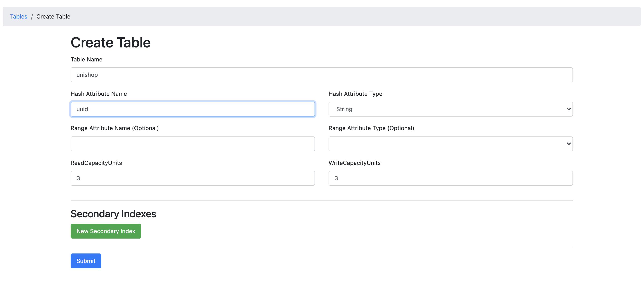Expand the Range Attribute Type dropdown
Screen dimensions: 644x286
coord(451,143)
